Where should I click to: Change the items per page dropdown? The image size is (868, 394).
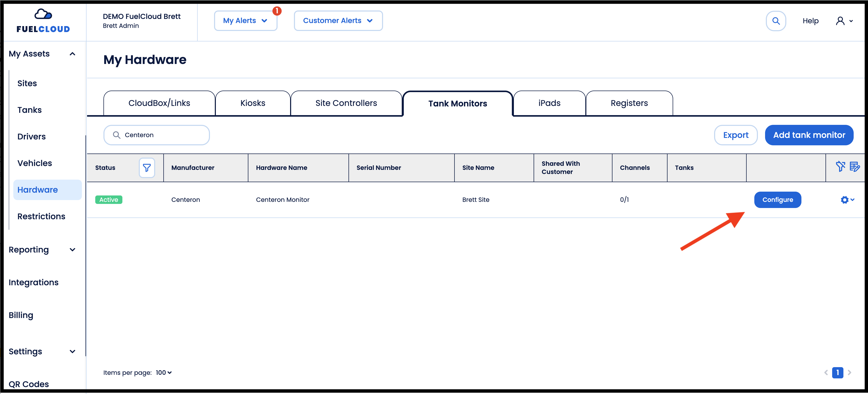164,373
